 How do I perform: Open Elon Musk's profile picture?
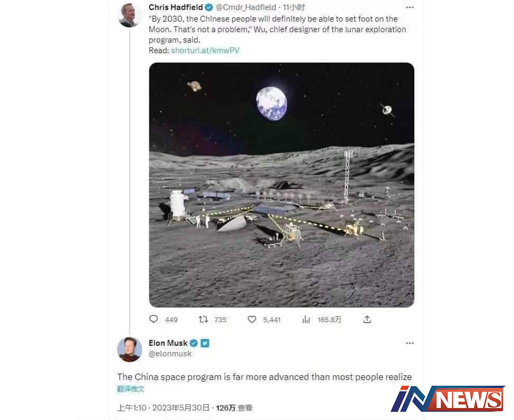pyautogui.click(x=130, y=350)
